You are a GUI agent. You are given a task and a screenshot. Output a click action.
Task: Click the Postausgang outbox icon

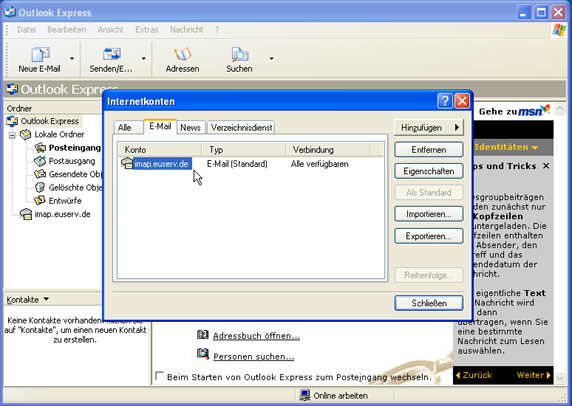coord(40,161)
